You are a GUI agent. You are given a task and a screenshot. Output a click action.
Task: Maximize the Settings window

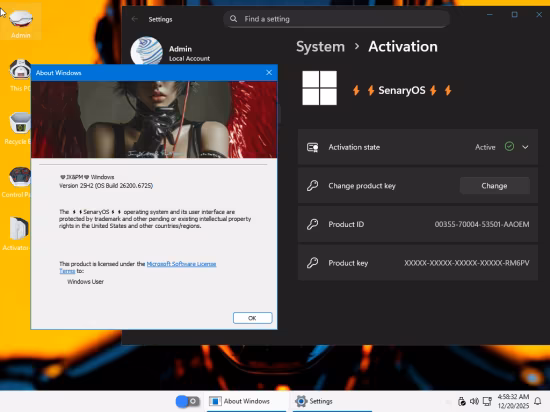click(x=514, y=15)
